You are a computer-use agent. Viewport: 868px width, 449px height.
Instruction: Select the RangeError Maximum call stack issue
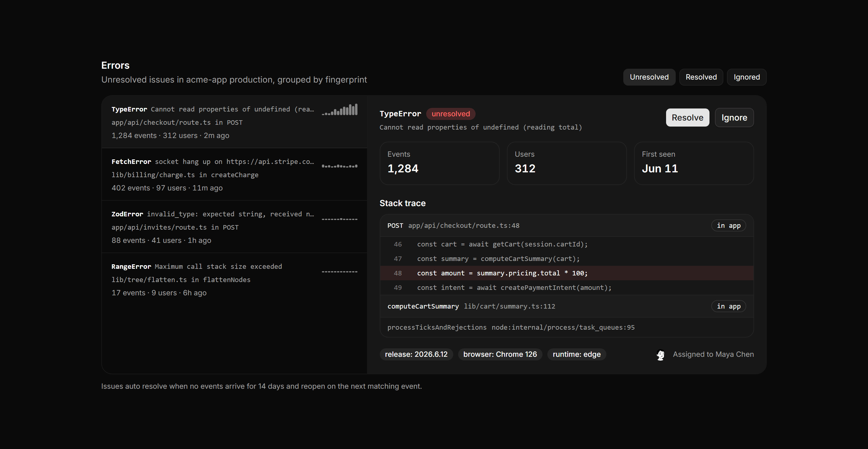coord(234,279)
